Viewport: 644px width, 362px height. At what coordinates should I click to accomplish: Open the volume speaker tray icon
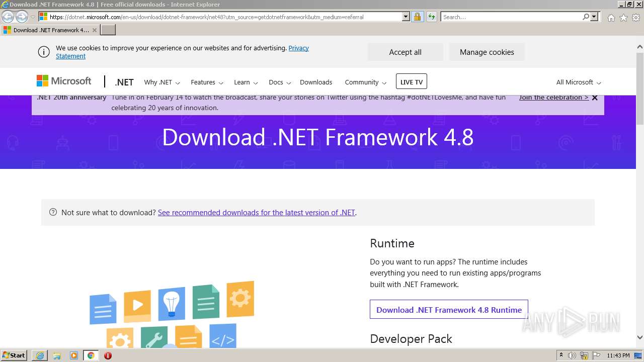click(572, 355)
